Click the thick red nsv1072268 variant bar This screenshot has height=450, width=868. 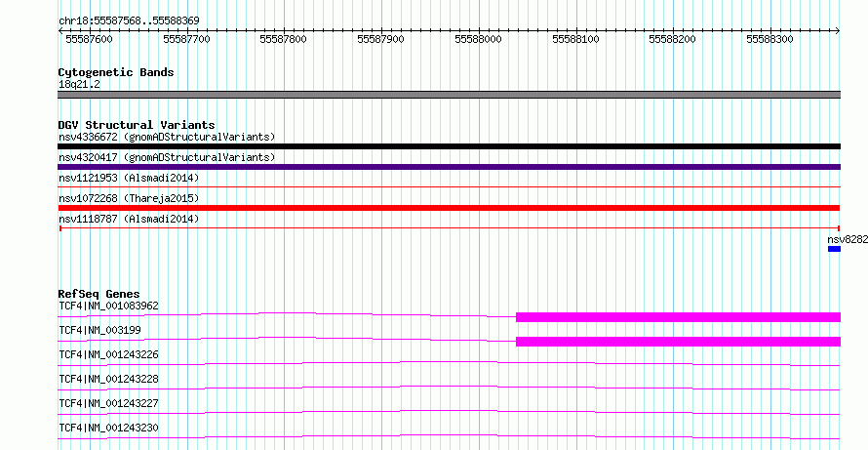point(449,208)
